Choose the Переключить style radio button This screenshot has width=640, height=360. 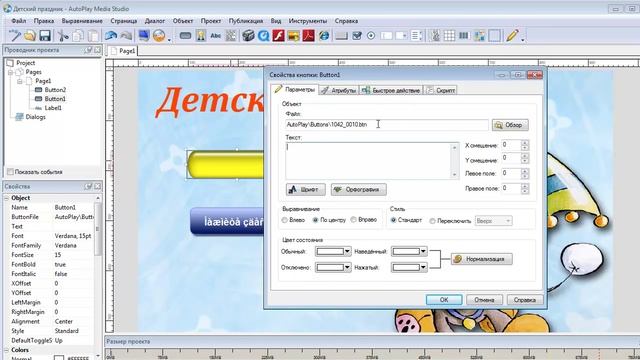point(432,221)
